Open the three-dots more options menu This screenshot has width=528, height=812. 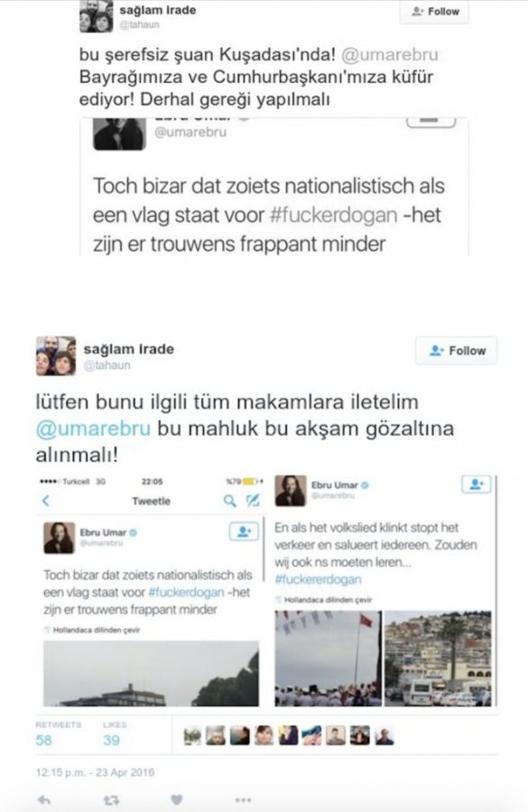pos(243,800)
